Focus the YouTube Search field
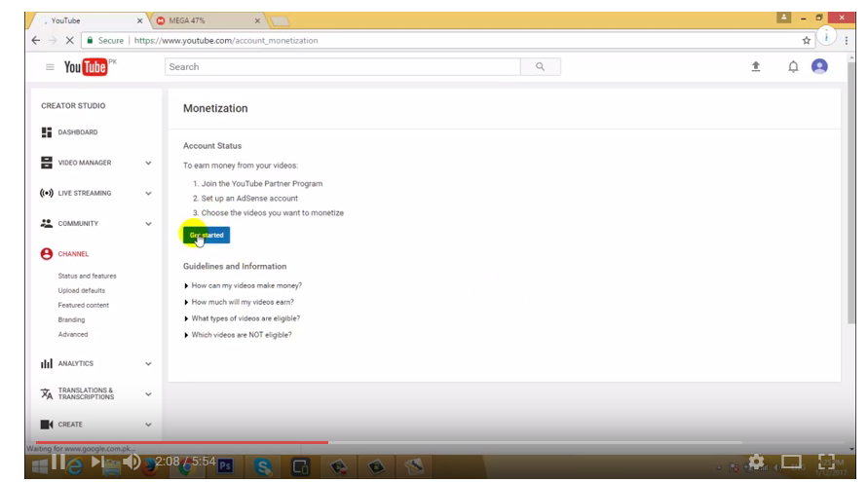The height and width of the screenshot is (482, 868). [x=343, y=67]
